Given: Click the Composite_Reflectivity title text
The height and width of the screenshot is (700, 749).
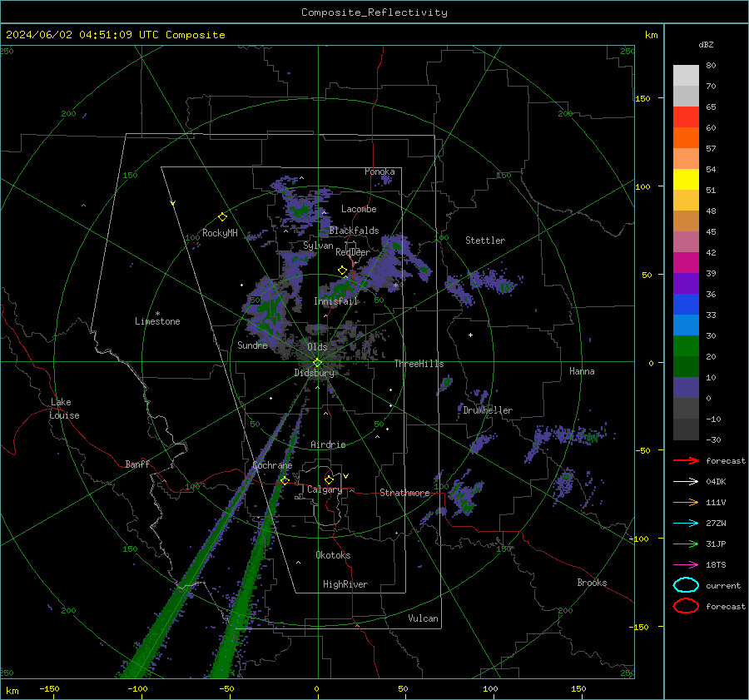Looking at the screenshot, I should [x=374, y=12].
